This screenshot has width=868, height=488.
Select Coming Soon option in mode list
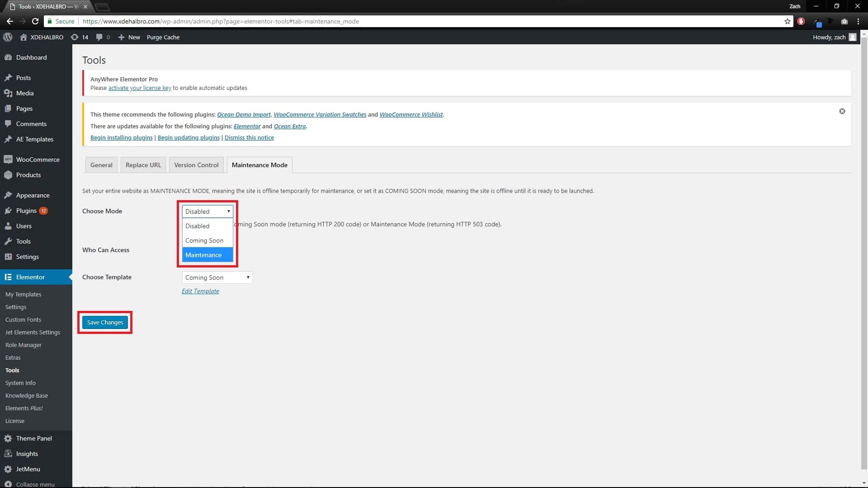(208, 240)
